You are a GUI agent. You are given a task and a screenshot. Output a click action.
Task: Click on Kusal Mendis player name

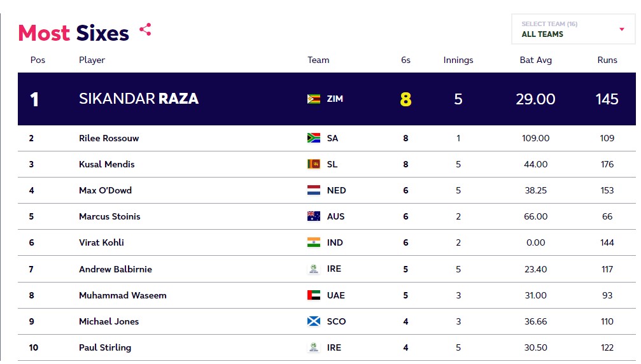pos(107,164)
